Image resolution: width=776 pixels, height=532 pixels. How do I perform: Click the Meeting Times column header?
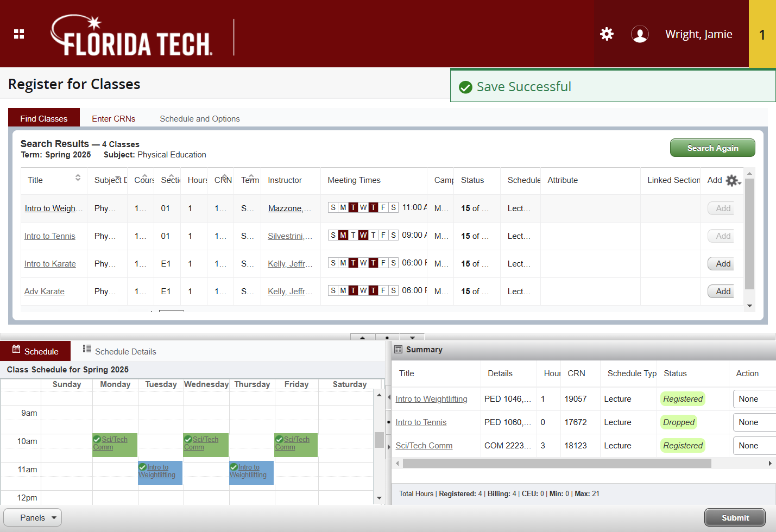click(354, 180)
